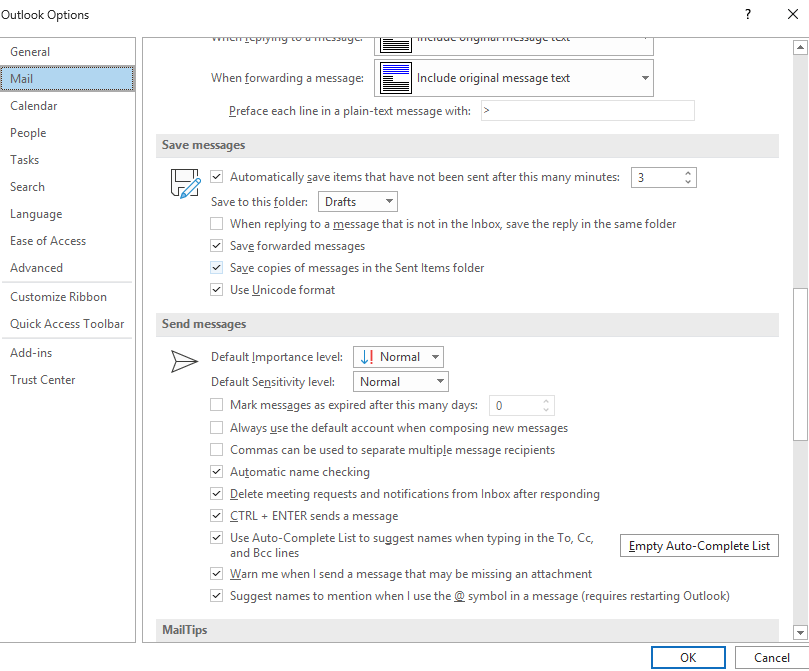Select Customize Ribbon in sidebar
The width and height of the screenshot is (809, 671).
coord(58,297)
